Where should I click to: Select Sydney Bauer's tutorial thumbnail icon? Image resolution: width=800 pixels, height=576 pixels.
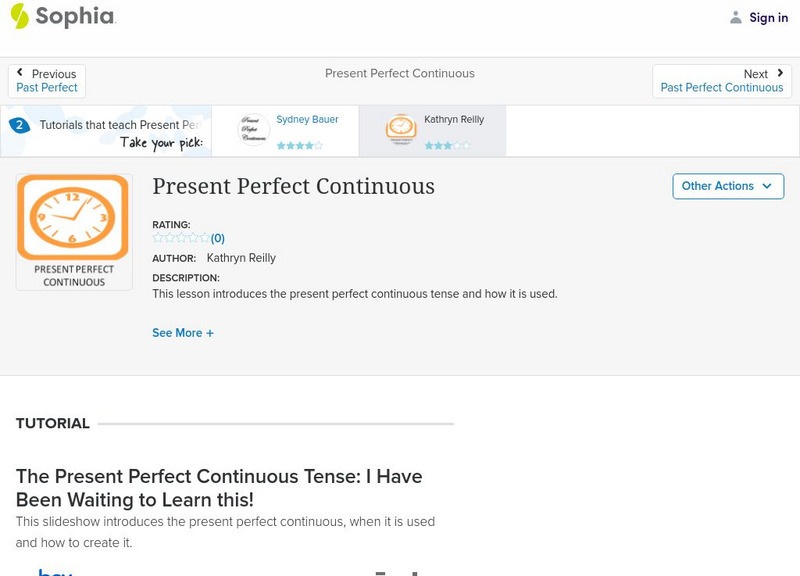pos(253,130)
